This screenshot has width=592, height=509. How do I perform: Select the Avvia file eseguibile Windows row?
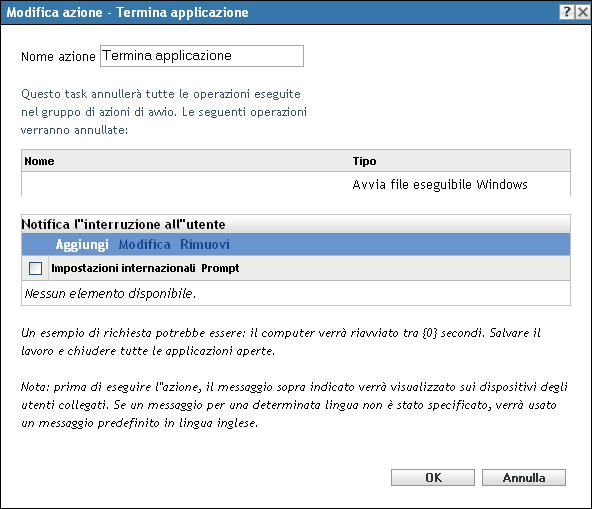click(x=296, y=184)
